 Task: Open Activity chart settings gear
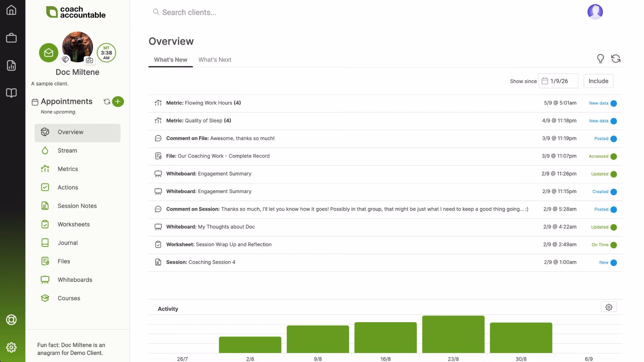[609, 307]
